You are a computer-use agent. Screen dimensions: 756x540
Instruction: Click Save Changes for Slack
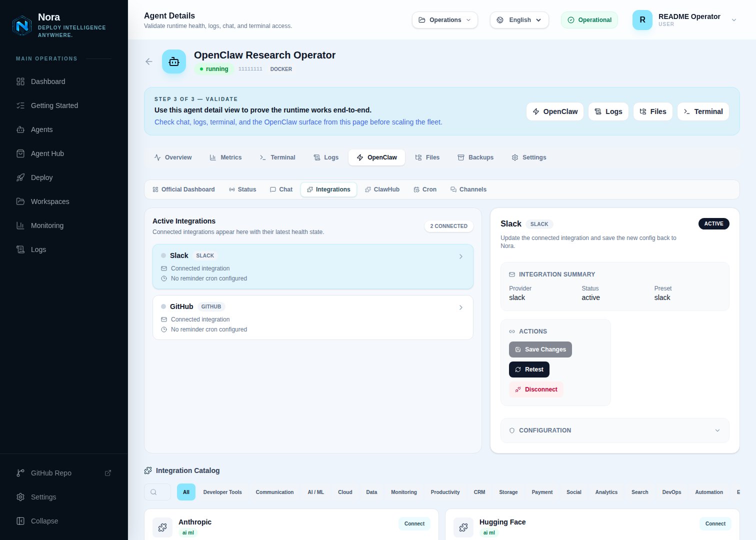(540, 349)
